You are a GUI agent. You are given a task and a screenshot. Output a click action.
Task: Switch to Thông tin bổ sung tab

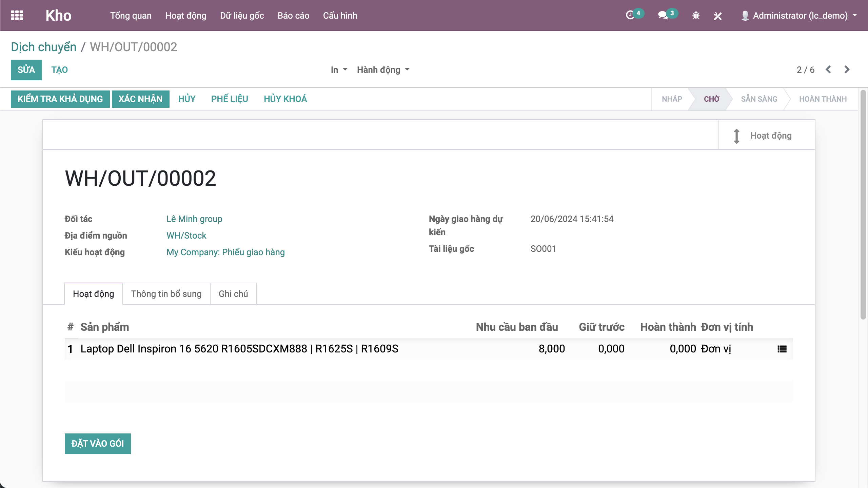tap(166, 294)
